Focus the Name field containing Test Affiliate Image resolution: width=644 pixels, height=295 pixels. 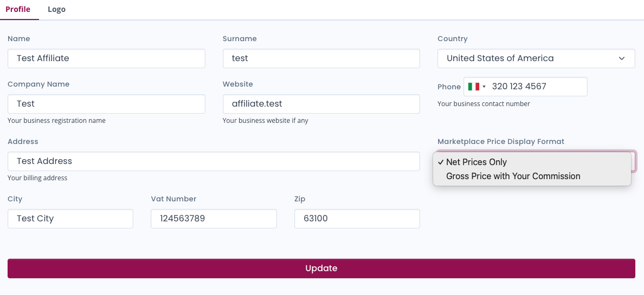click(x=106, y=58)
